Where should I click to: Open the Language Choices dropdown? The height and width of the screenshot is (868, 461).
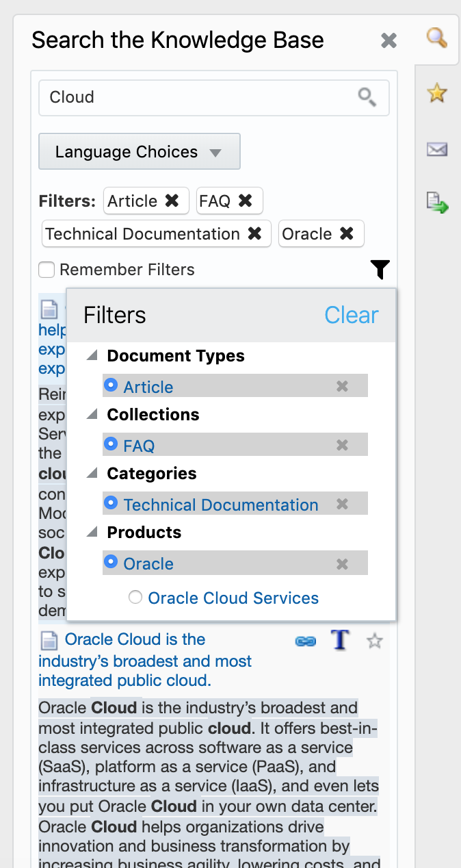(140, 152)
